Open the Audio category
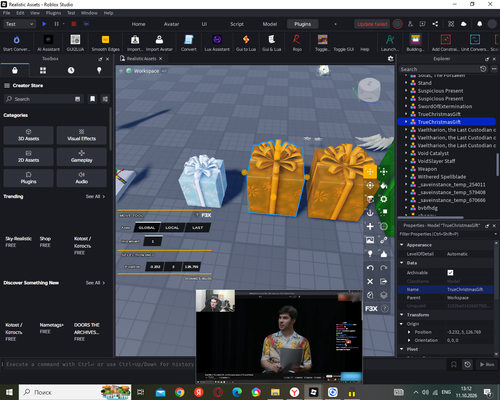The height and width of the screenshot is (400, 500). pyautogui.click(x=82, y=178)
